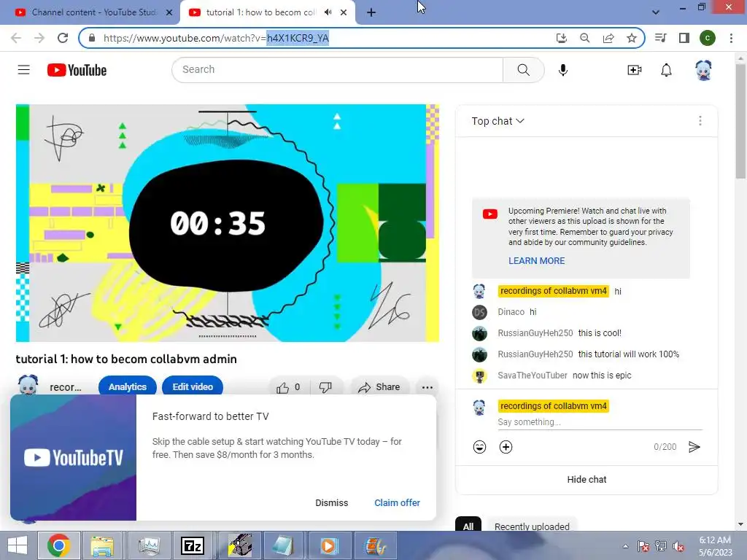Open Chrome profile avatar C
The height and width of the screenshot is (560, 747).
click(707, 38)
